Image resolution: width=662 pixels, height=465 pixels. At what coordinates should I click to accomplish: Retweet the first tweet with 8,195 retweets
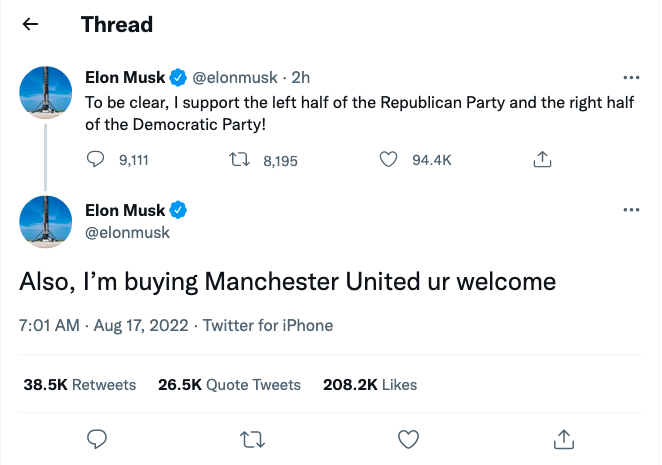[240, 159]
